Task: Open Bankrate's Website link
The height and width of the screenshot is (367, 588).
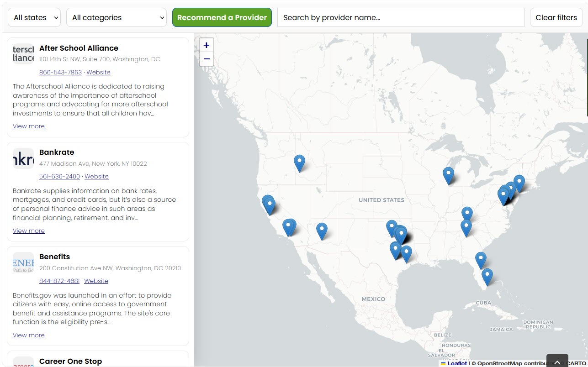Action: (x=96, y=176)
